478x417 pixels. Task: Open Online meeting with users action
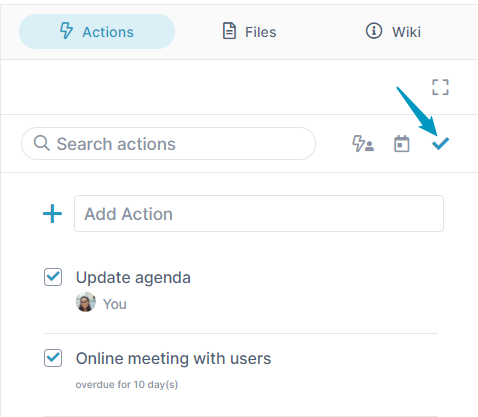[173, 359]
